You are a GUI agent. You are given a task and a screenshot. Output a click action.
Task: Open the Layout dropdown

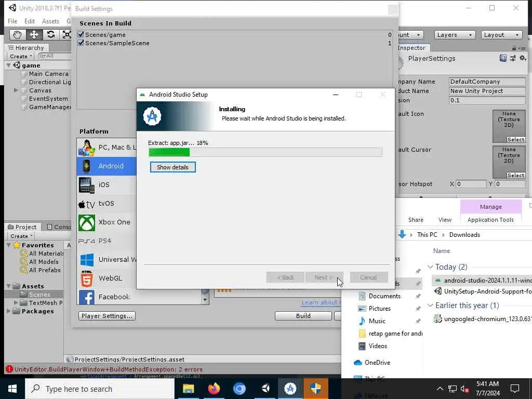[x=501, y=35]
